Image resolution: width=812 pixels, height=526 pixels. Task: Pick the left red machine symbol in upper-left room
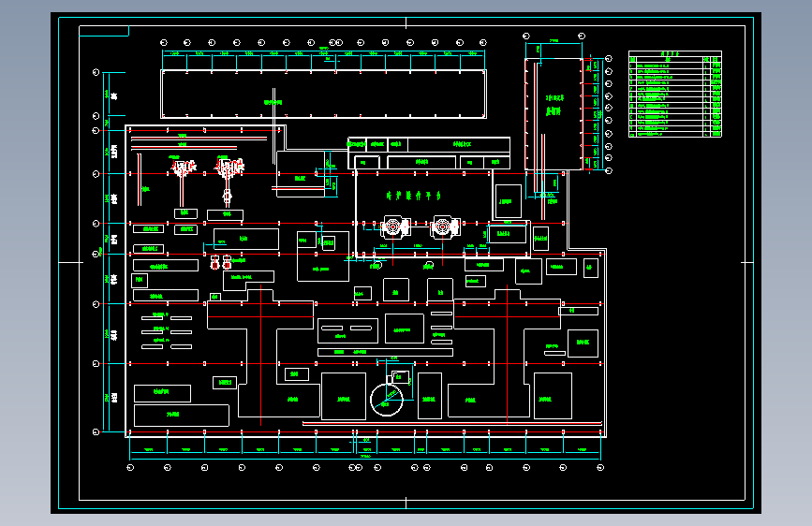[184, 168]
